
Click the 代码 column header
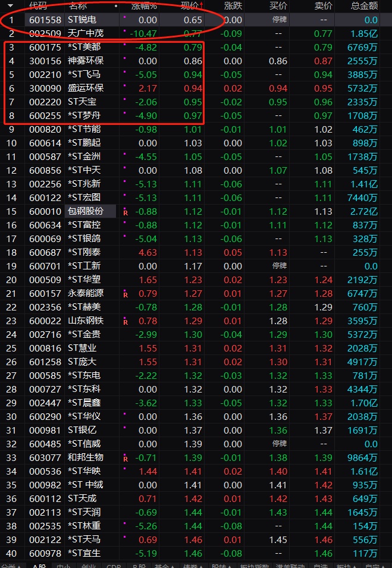coord(38,6)
